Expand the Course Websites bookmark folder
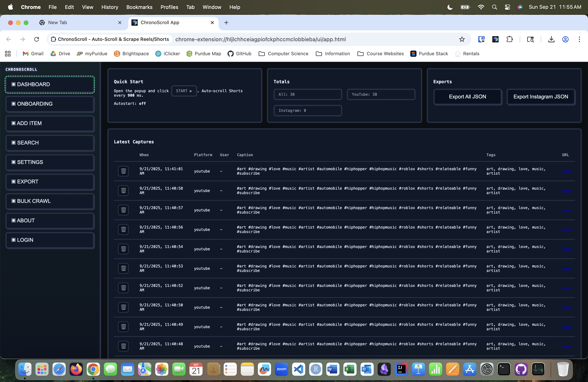Image resolution: width=588 pixels, height=382 pixels. (x=381, y=54)
